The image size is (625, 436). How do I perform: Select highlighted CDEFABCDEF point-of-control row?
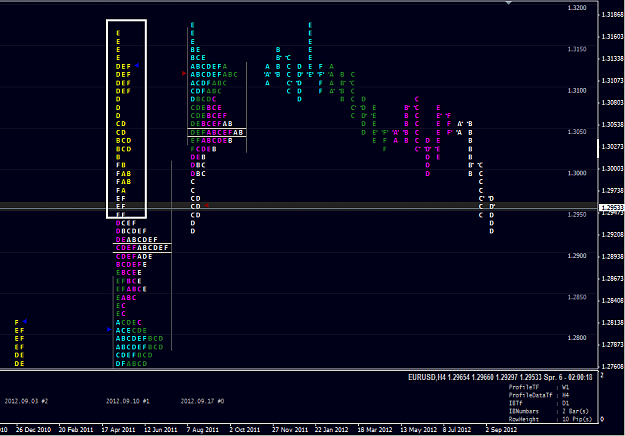point(142,248)
